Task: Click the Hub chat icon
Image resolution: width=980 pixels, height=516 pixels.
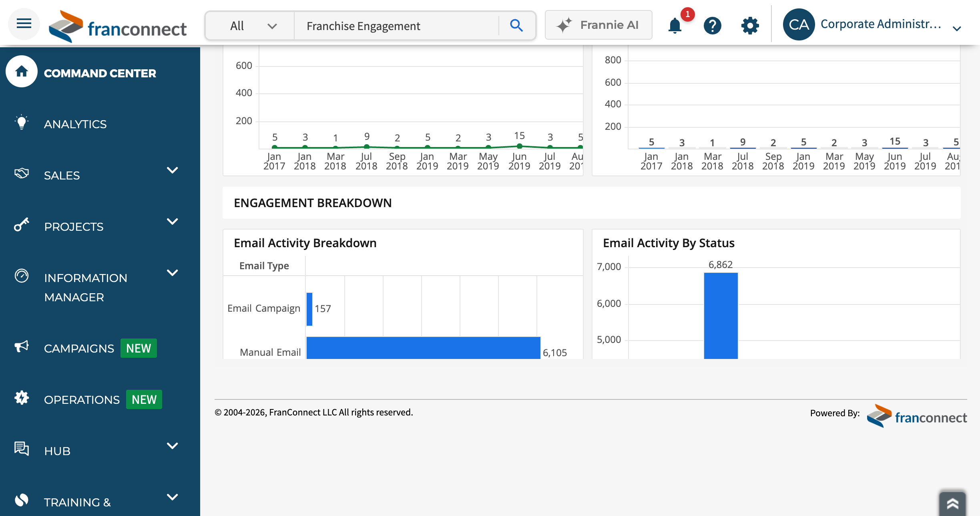Action: pos(22,448)
